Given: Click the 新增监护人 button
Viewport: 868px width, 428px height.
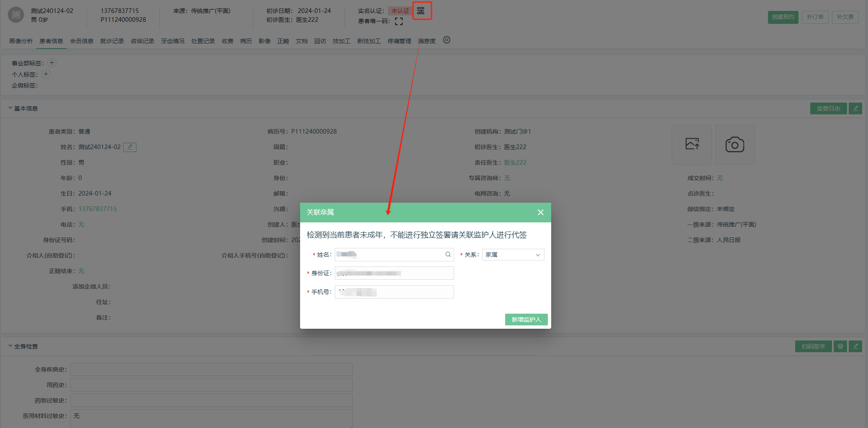Looking at the screenshot, I should pos(526,320).
